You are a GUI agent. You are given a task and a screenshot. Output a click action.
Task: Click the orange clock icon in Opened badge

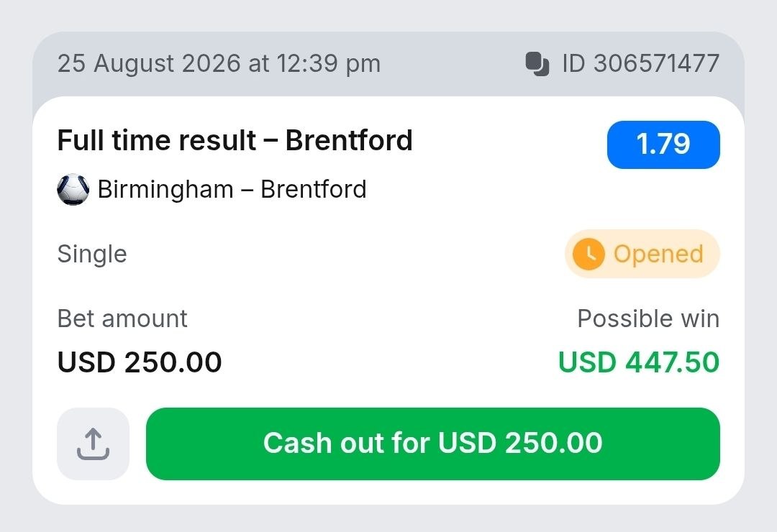589,254
